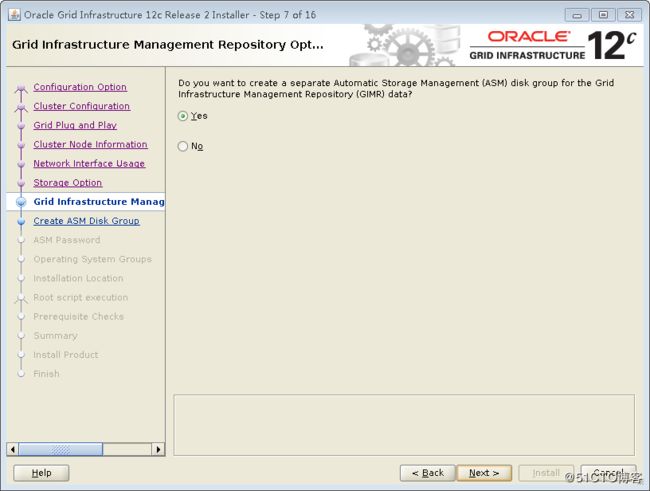This screenshot has width=650, height=491.
Task: Select the No radio button
Action: (x=183, y=146)
